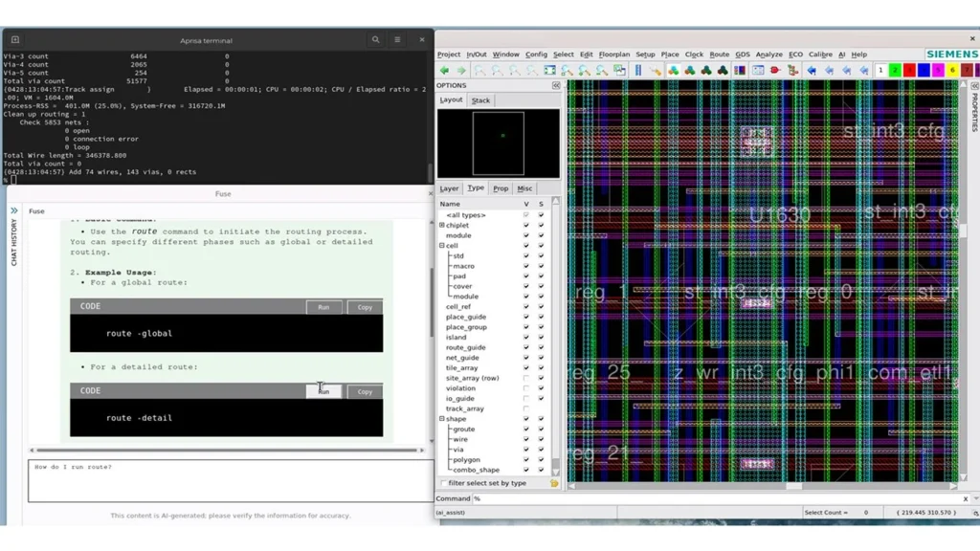This screenshot has width=980, height=551.
Task: Collapse the cell tree node
Action: (x=442, y=246)
